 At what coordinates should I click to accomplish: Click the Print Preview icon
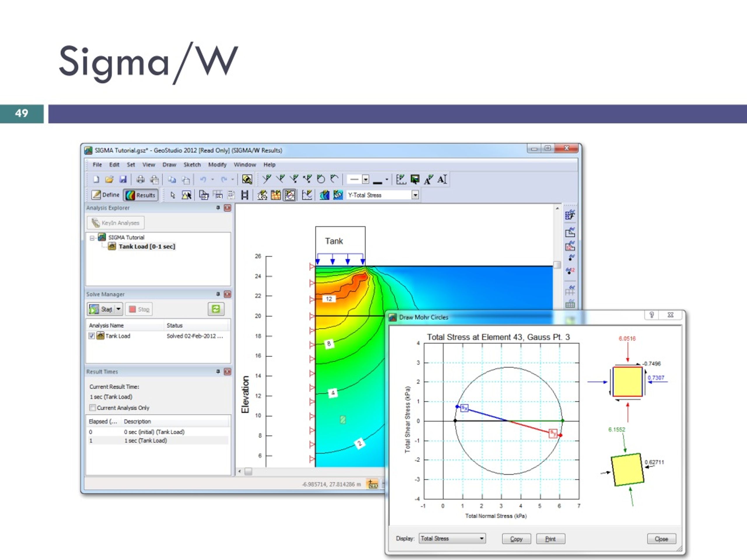tap(154, 179)
